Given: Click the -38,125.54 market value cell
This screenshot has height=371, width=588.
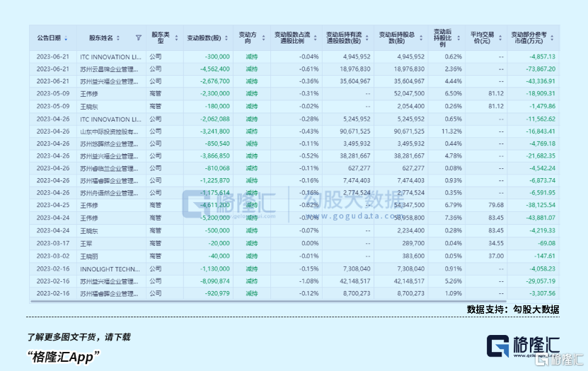Looking at the screenshot, I should [541, 205].
